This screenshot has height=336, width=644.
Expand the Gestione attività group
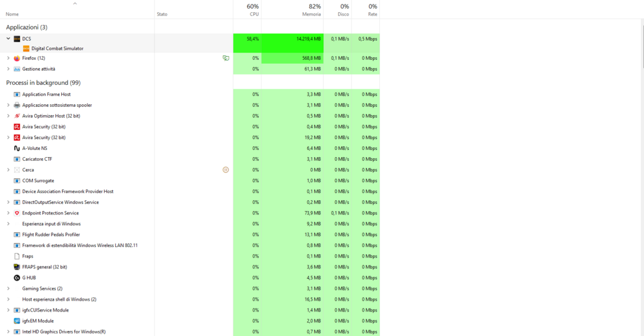[8, 69]
